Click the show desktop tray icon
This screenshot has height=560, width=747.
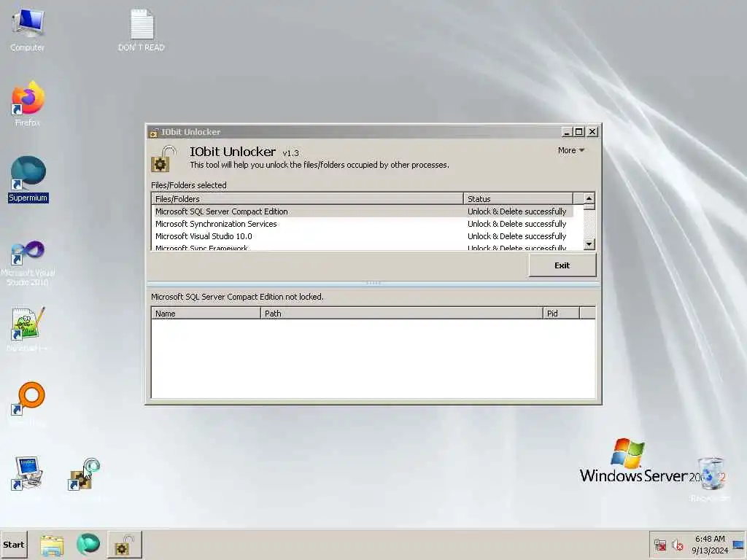(x=739, y=545)
